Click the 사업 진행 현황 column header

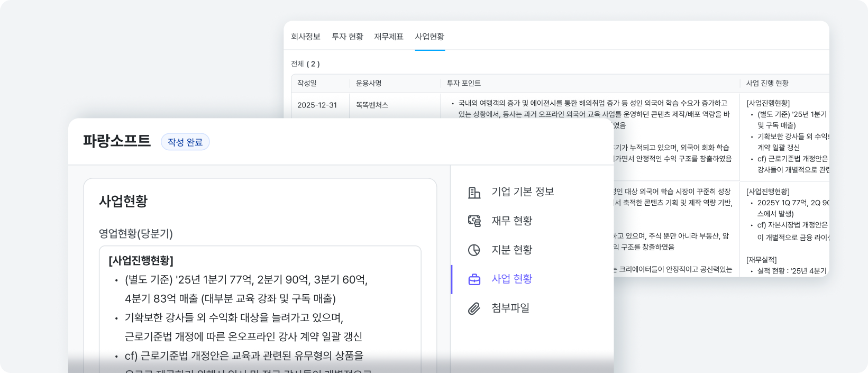click(767, 83)
